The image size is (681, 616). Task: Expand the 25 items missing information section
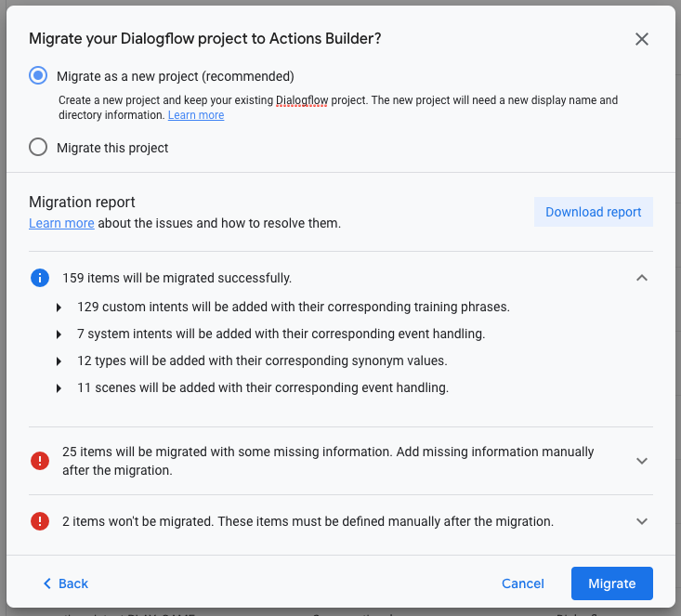(641, 461)
